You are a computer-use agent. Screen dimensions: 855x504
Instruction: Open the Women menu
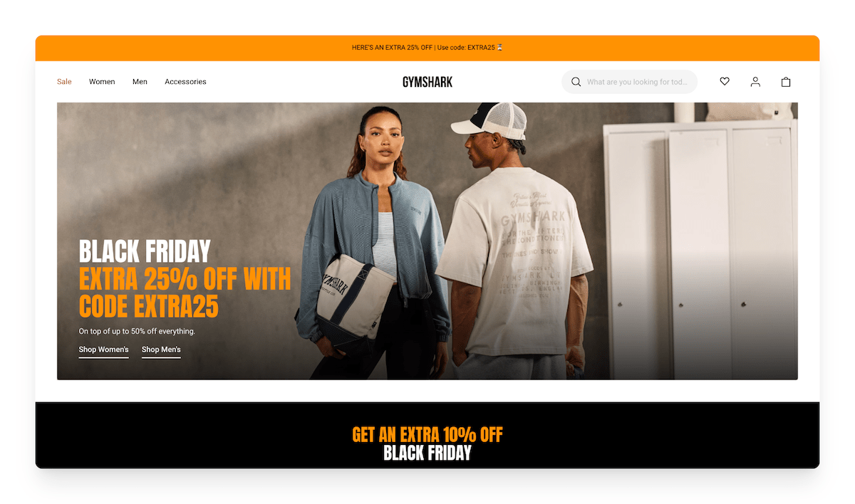(102, 82)
